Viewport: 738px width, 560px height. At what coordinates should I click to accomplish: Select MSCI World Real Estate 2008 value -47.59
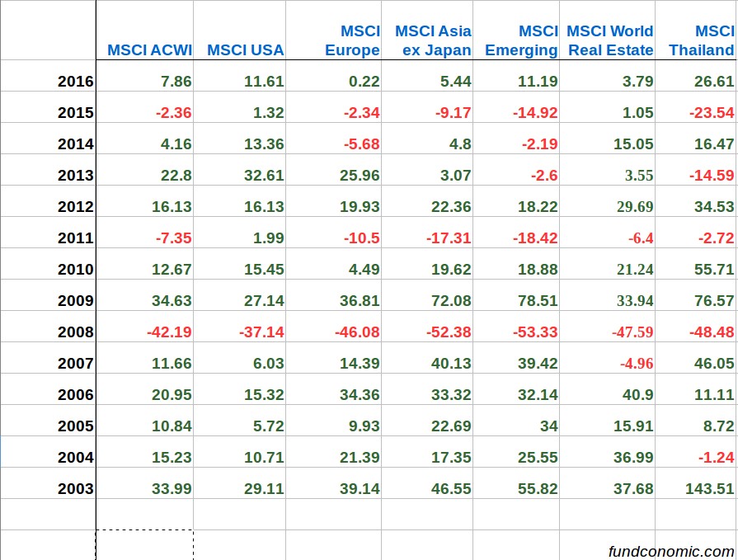[x=632, y=332]
